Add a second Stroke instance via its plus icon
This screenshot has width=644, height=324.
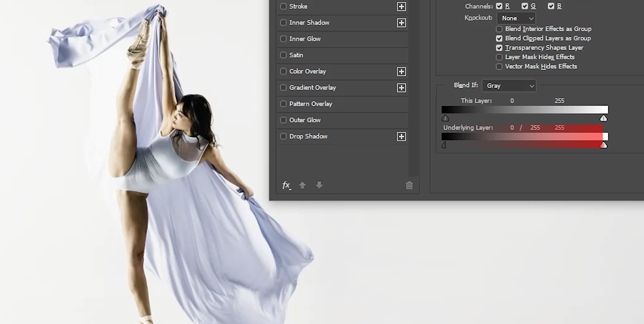401,6
